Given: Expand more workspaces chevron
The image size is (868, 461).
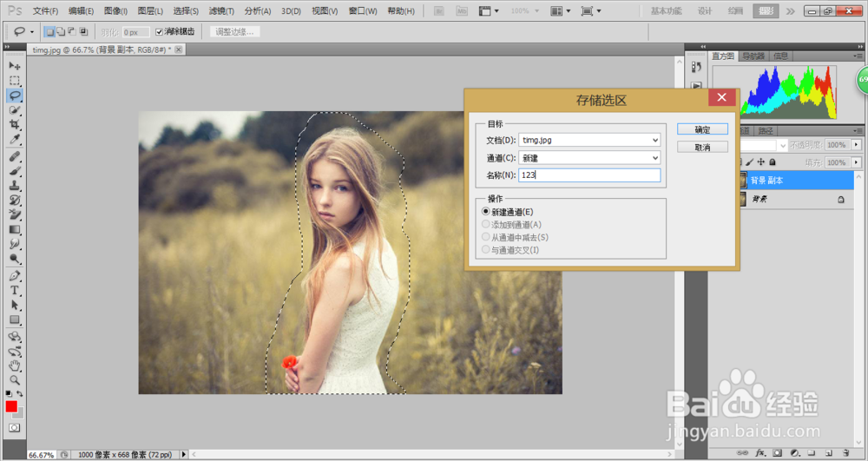Looking at the screenshot, I should pos(790,11).
